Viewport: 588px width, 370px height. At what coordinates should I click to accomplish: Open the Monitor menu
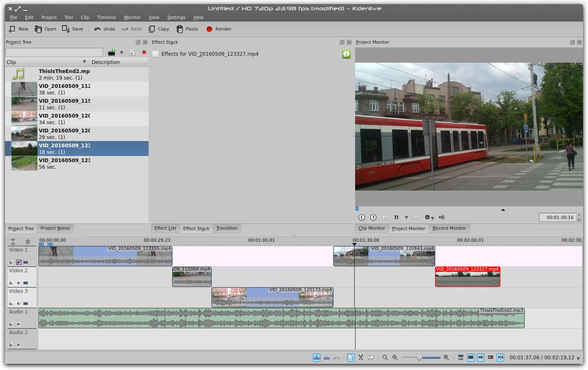pos(132,17)
